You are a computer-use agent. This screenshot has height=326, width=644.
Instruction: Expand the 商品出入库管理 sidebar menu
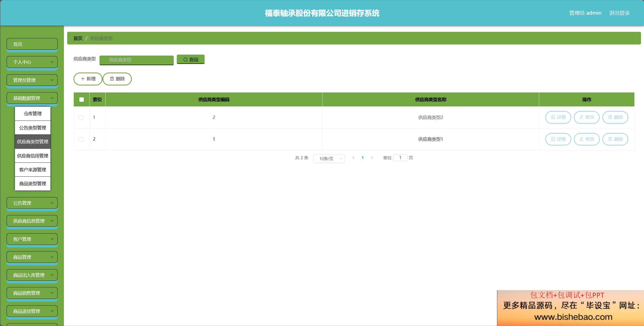click(32, 275)
